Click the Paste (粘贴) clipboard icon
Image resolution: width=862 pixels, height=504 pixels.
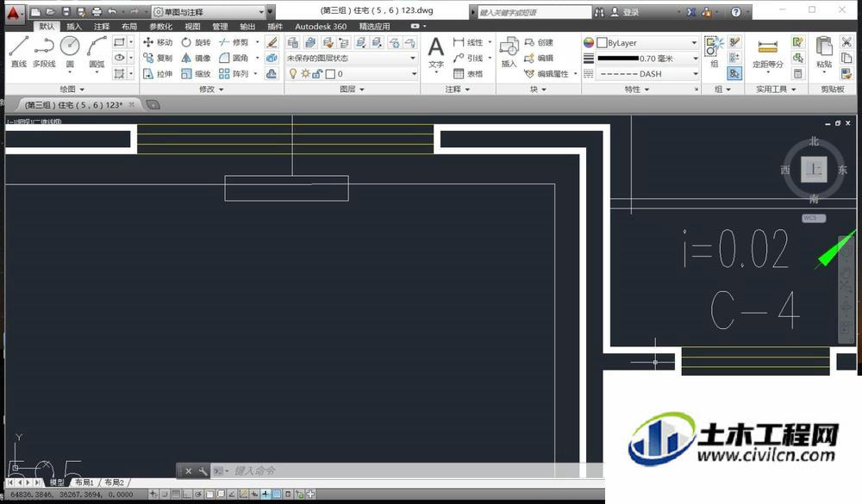[824, 52]
